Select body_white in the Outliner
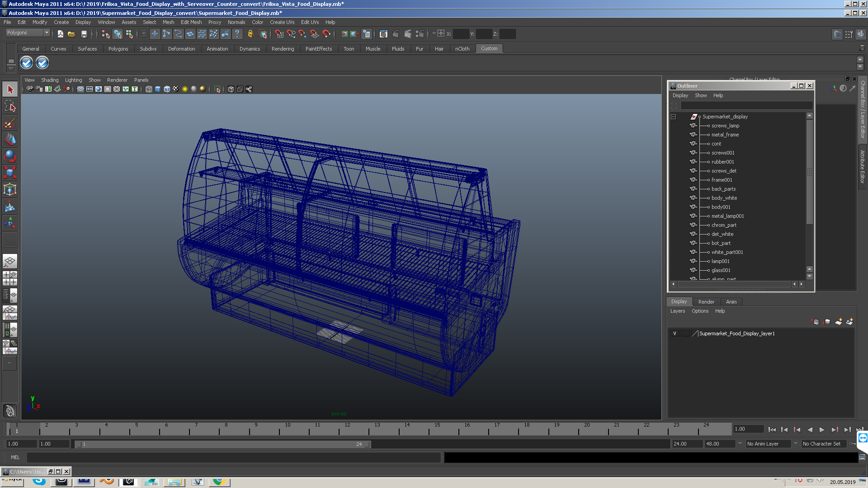This screenshot has height=488, width=868. [x=724, y=198]
